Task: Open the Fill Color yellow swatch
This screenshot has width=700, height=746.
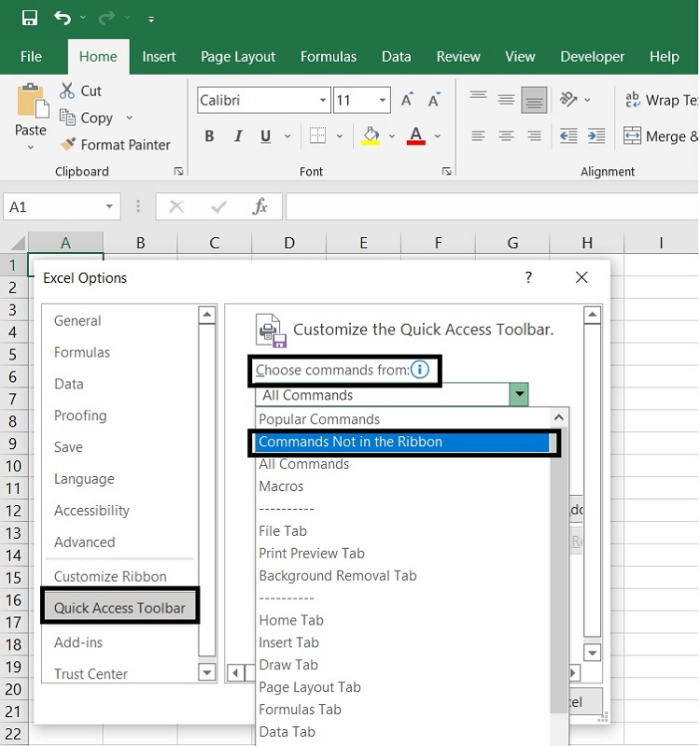Action: (x=371, y=137)
